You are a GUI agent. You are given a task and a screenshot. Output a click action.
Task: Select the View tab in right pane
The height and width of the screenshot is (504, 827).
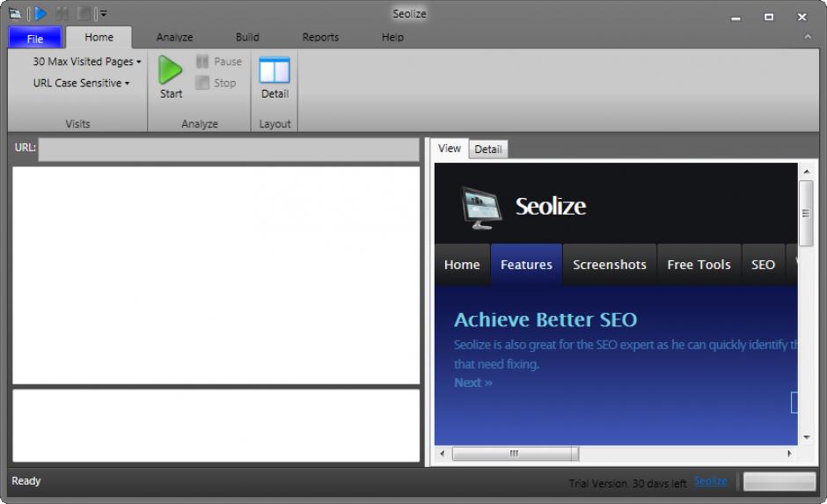[x=450, y=149]
